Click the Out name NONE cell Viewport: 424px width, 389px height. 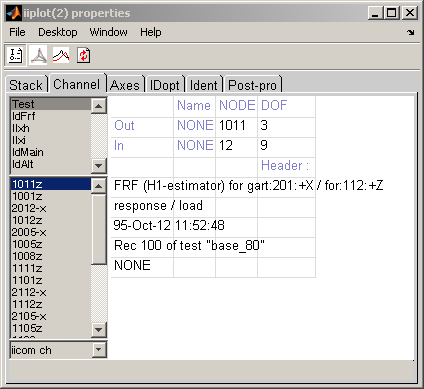[195, 125]
